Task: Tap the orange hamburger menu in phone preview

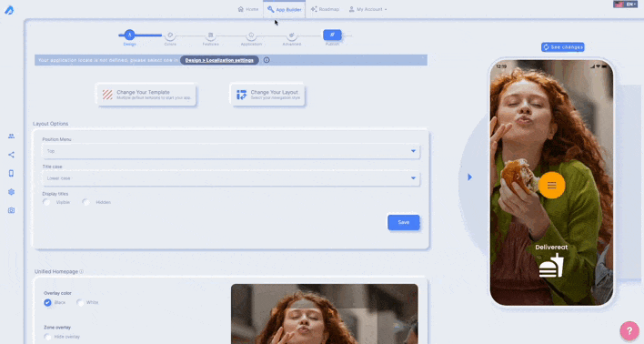Action: [551, 186]
